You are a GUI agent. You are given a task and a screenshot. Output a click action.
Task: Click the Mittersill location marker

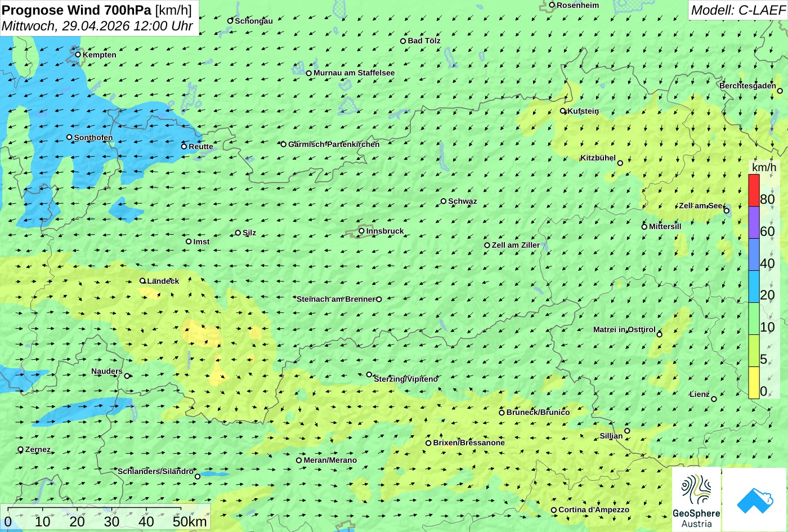[x=644, y=226]
